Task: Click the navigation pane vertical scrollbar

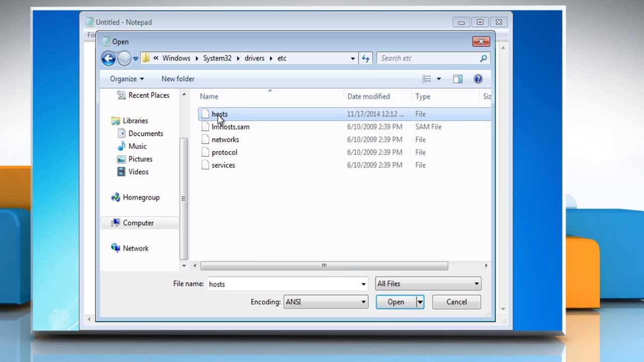Action: pyautogui.click(x=184, y=199)
